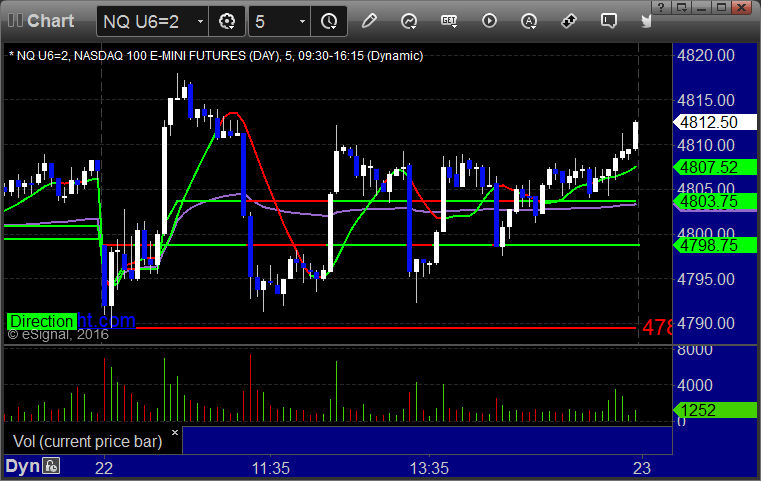The height and width of the screenshot is (481, 761).
Task: Click the 1252 volume value tag
Action: (715, 410)
